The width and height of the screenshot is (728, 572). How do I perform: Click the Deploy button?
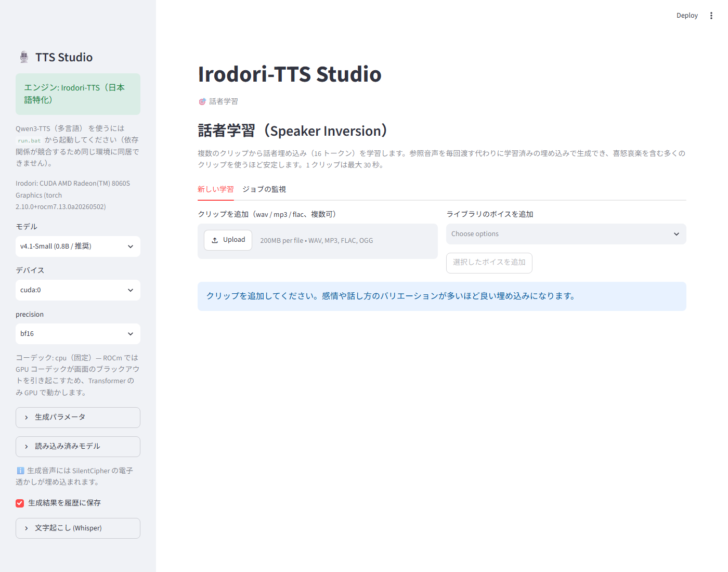point(687,16)
